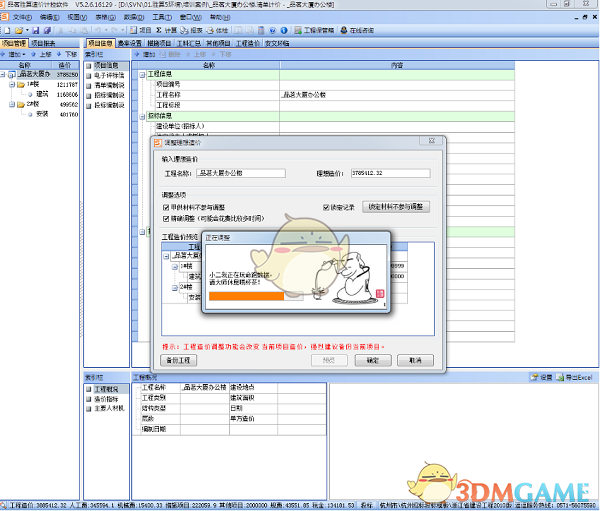The height and width of the screenshot is (511, 600).
Task: Collapse the 1#楼 folder in project tree
Action: 12,84
